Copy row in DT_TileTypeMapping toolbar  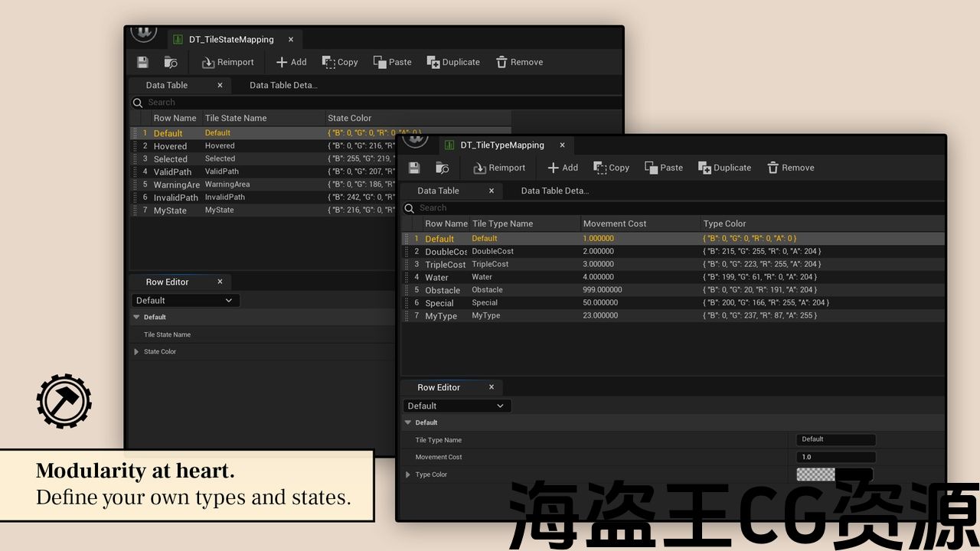(611, 168)
